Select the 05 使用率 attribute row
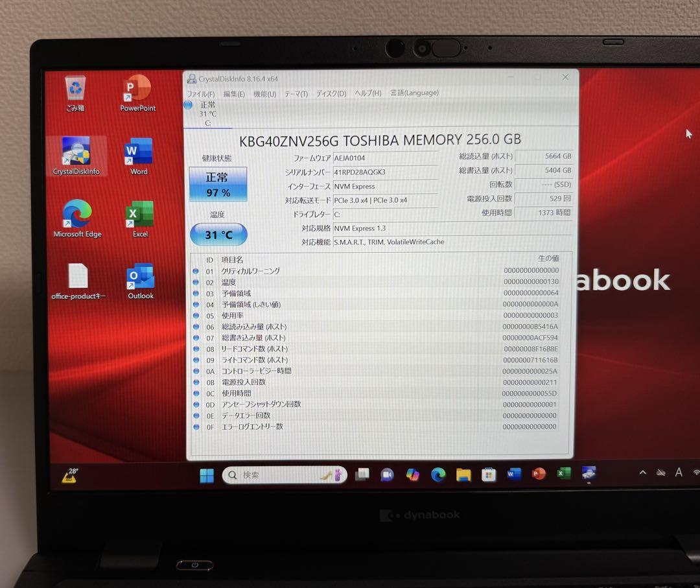The image size is (700, 588). [376, 316]
